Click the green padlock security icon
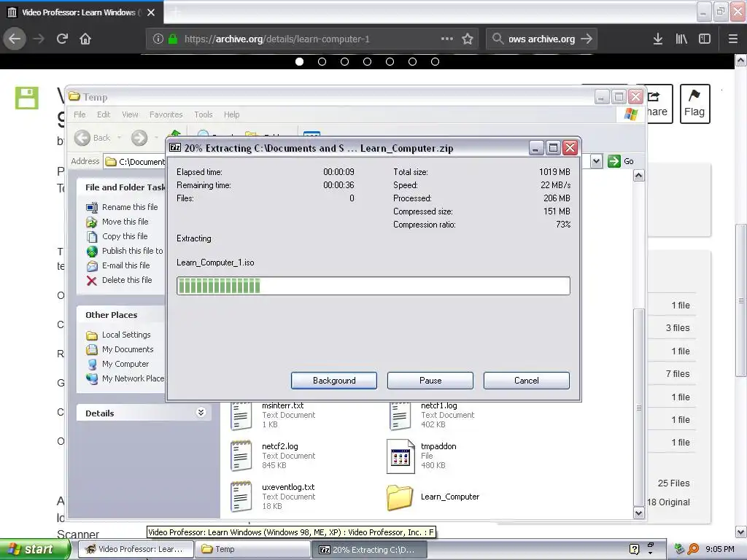The height and width of the screenshot is (560, 747). click(x=173, y=39)
